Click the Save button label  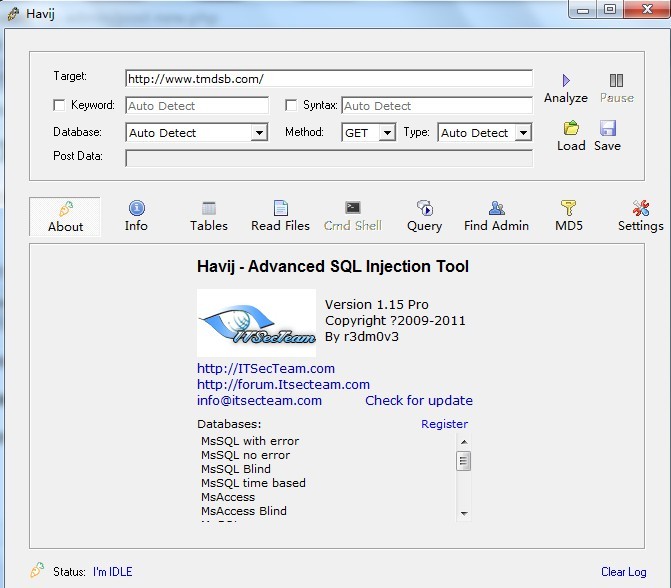(x=607, y=146)
